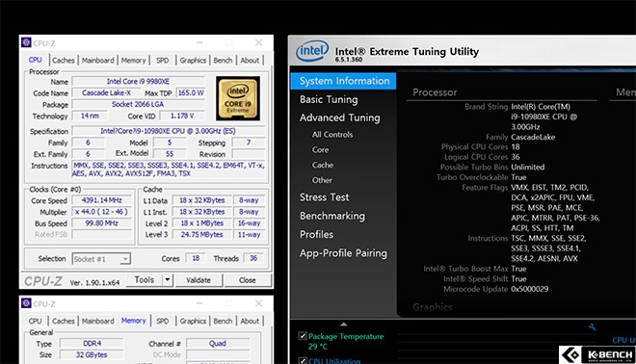The width and height of the screenshot is (636, 364).
Task: Collapse the monitor panel with the up arrow
Action: pyautogui.click(x=344, y=325)
